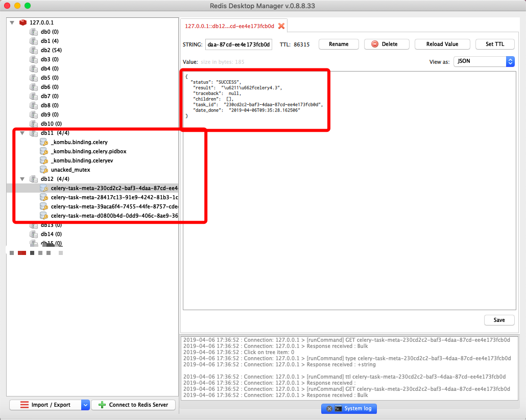Close the db12 key tab with red X

tap(281, 26)
